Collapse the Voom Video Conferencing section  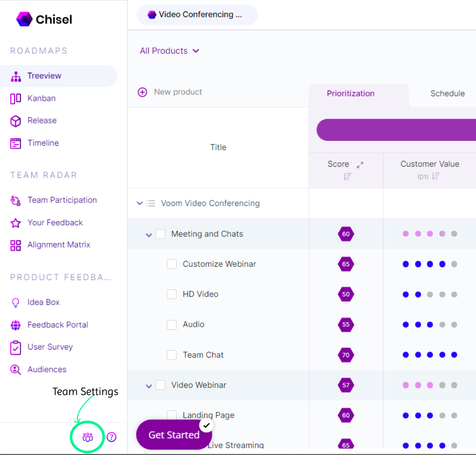(x=139, y=203)
